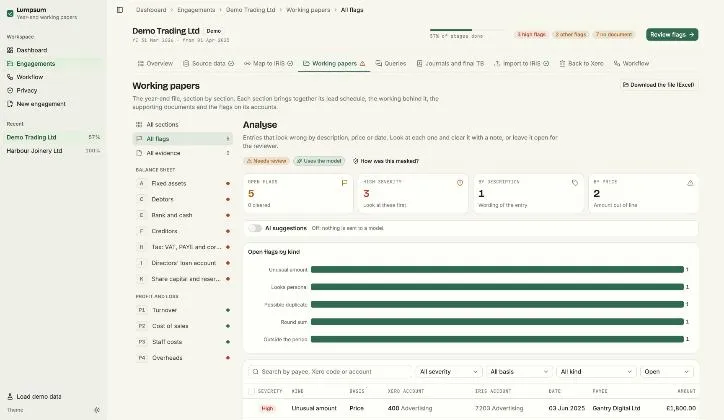Switch to the Source data tab
Viewport: 724px width, 420px height.
208,64
